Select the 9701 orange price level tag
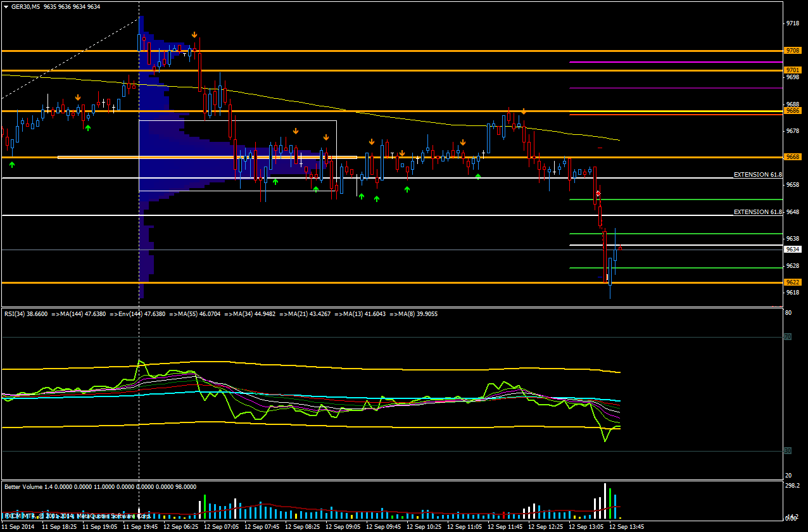 pyautogui.click(x=792, y=70)
